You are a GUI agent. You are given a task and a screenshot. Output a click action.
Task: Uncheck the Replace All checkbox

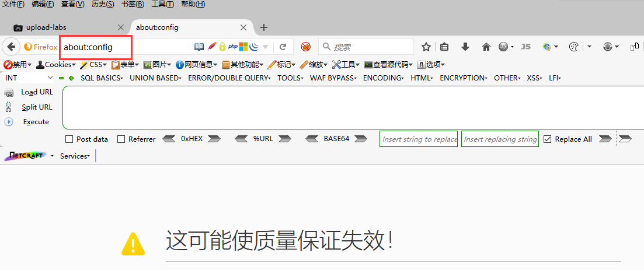(547, 139)
